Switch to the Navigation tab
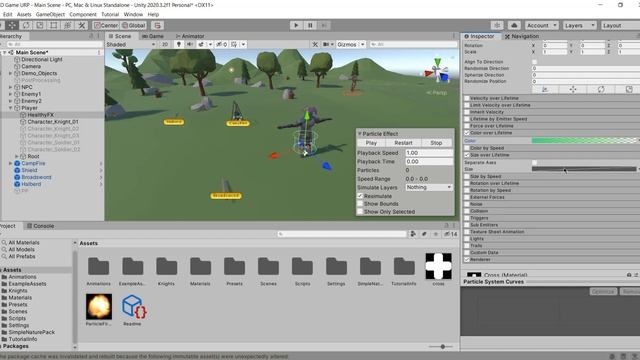 [522, 36]
